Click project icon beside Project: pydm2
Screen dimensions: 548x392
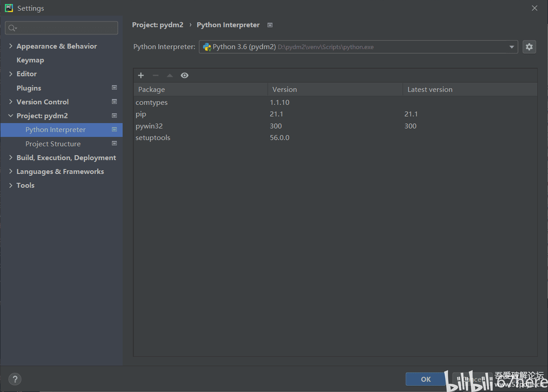[114, 116]
